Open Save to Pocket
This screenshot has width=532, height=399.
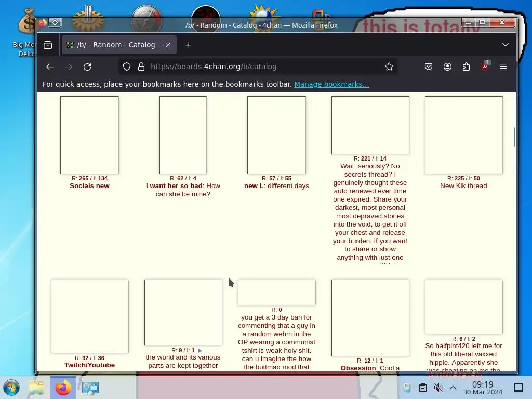429,67
